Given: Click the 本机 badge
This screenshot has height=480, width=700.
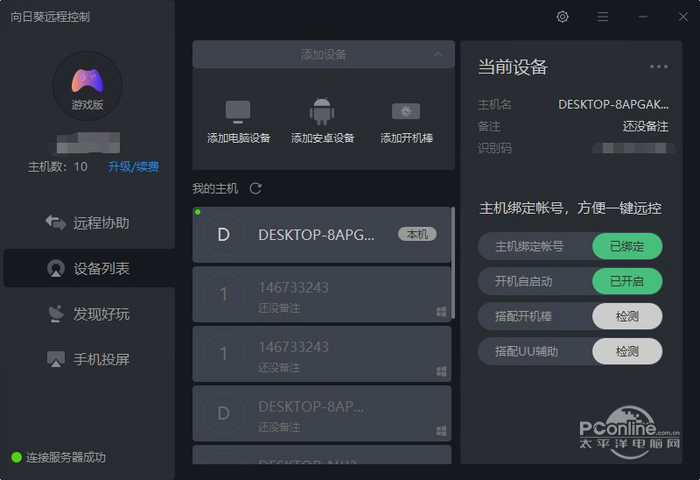Looking at the screenshot, I should [x=417, y=234].
